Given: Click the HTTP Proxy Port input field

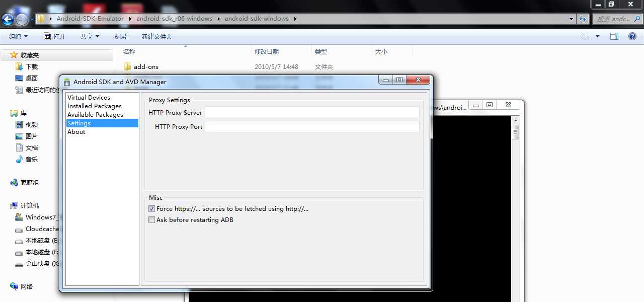Looking at the screenshot, I should click(312, 127).
